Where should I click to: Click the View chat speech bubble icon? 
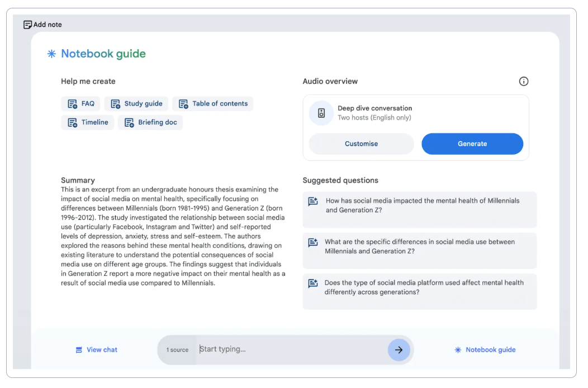(x=79, y=349)
